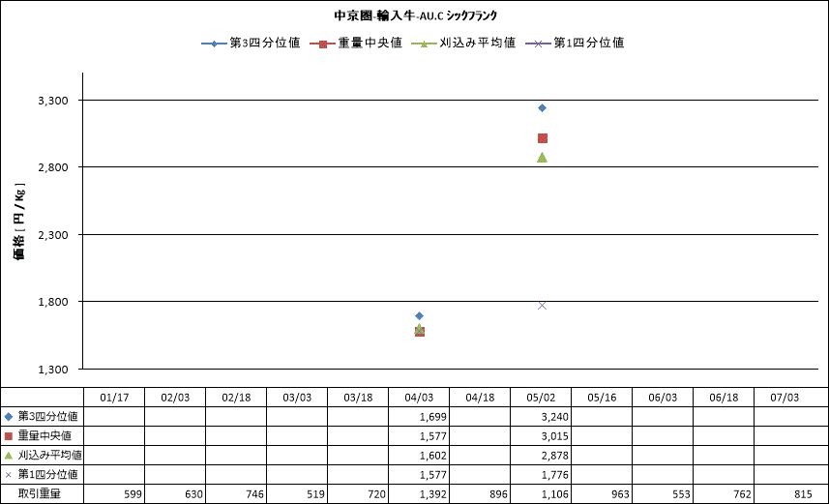Viewport: 829px width, 504px height.
Task: Click the red square marker in the table's 重量中央値 row
Action: (8, 436)
